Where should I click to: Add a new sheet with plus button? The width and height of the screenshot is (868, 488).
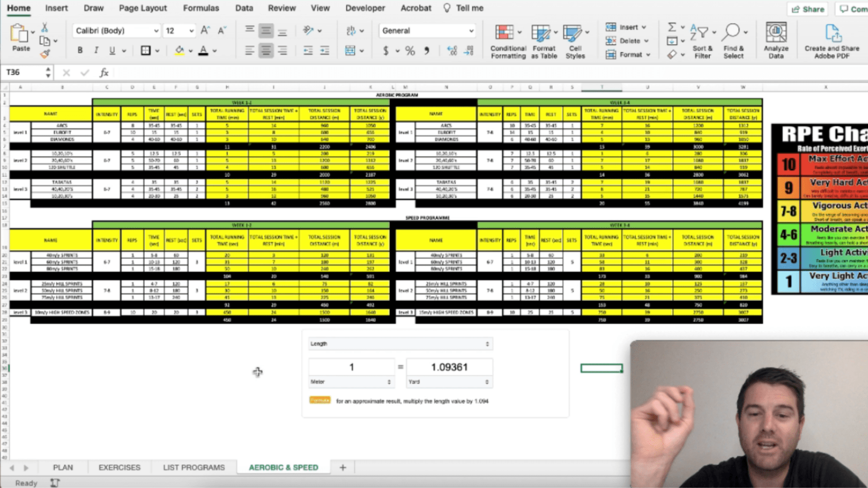click(343, 467)
